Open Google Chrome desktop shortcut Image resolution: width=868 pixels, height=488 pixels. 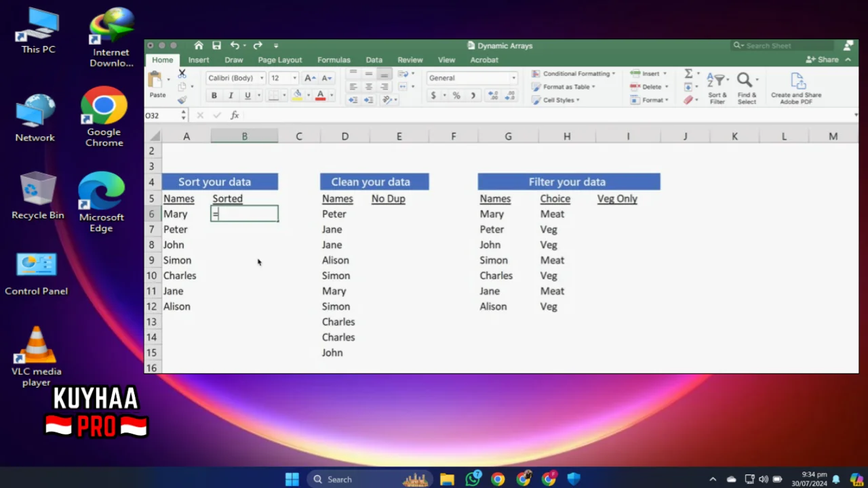pyautogui.click(x=104, y=117)
